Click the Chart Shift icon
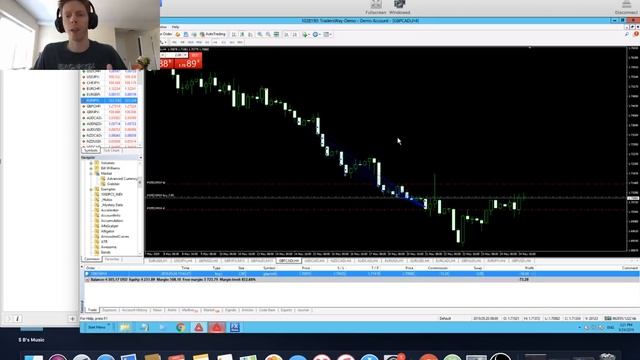The image size is (640, 360). pyautogui.click(x=295, y=35)
